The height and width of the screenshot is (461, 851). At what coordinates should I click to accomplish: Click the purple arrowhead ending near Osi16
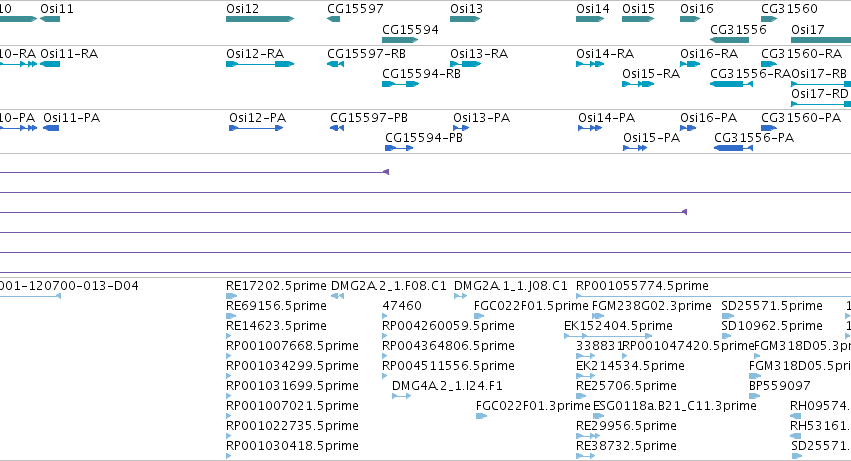(x=684, y=212)
